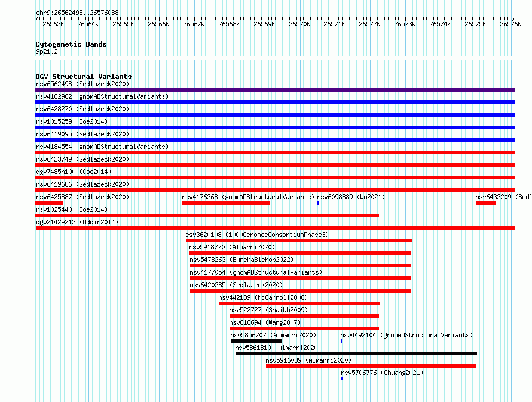Screen dimensions: 532x402
Task: Click the Cytogenetic Bands track title
Action: click(71, 44)
